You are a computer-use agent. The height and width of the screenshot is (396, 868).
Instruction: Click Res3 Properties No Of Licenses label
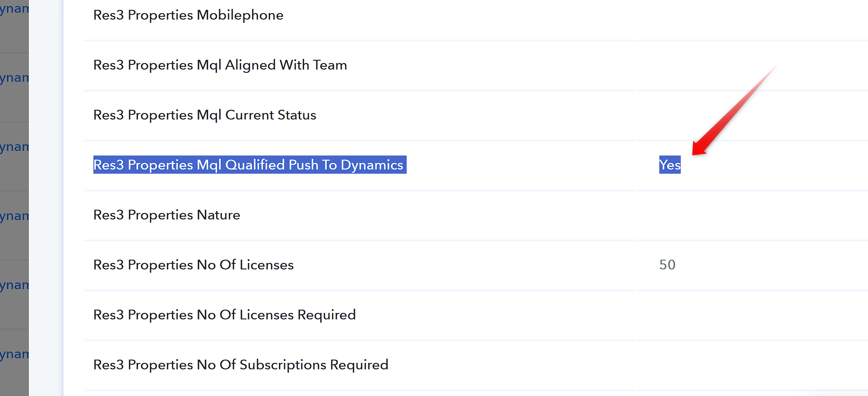193,265
